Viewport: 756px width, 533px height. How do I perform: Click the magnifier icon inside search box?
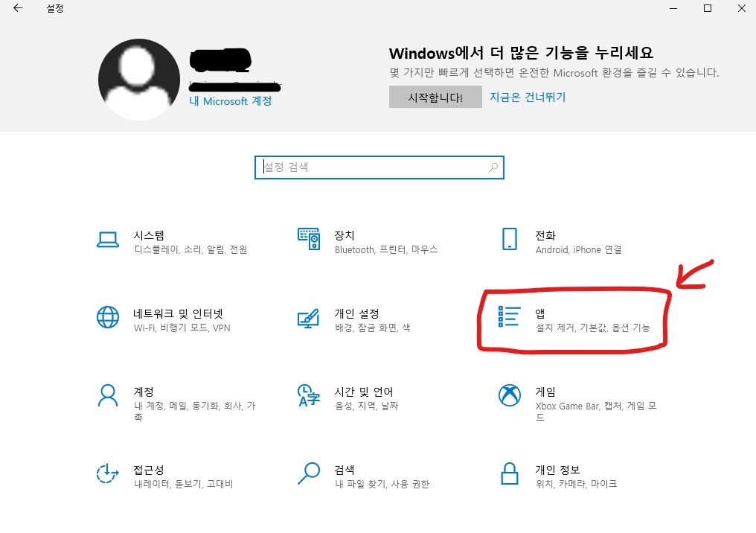[x=493, y=167]
